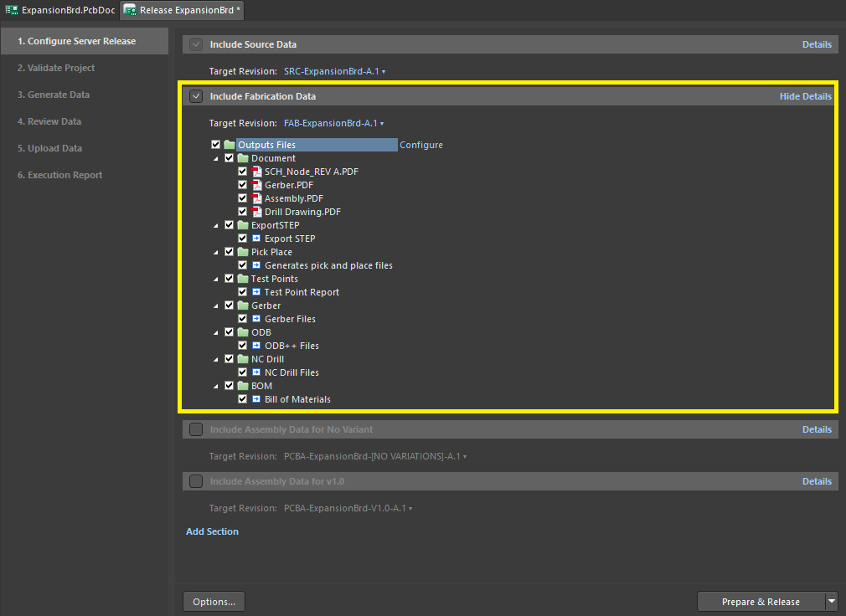This screenshot has width=846, height=616.
Task: Click the NC Drill Files output icon
Action: tap(256, 372)
